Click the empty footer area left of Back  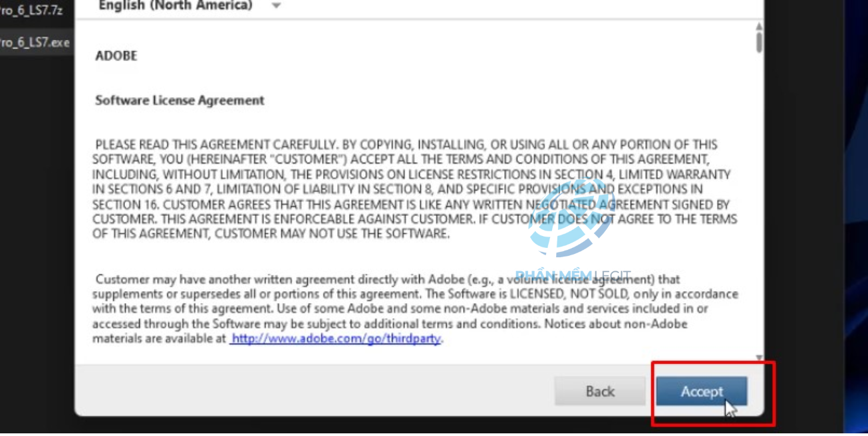point(313,391)
